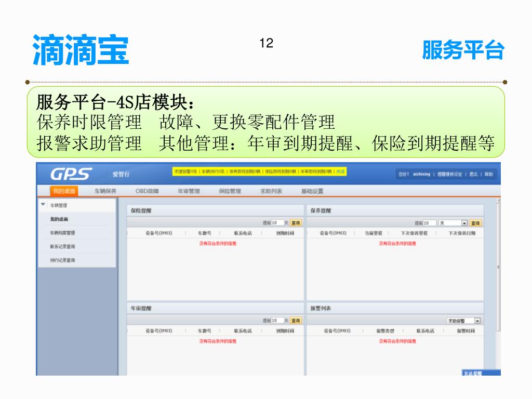This screenshot has height=399, width=532.
Task: Open the 基础设置 tab
Action: [312, 191]
